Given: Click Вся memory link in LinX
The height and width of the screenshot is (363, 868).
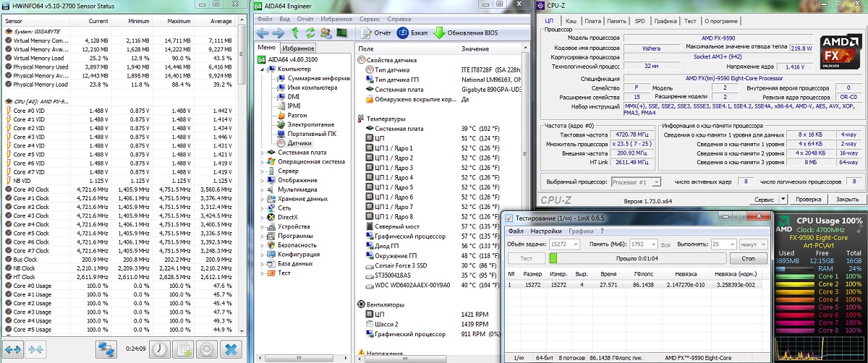Looking at the screenshot, I should coord(666,244).
